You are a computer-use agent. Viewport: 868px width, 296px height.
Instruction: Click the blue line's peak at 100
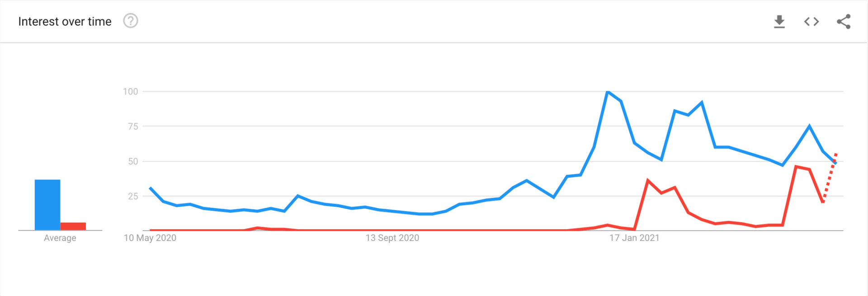pyautogui.click(x=608, y=92)
